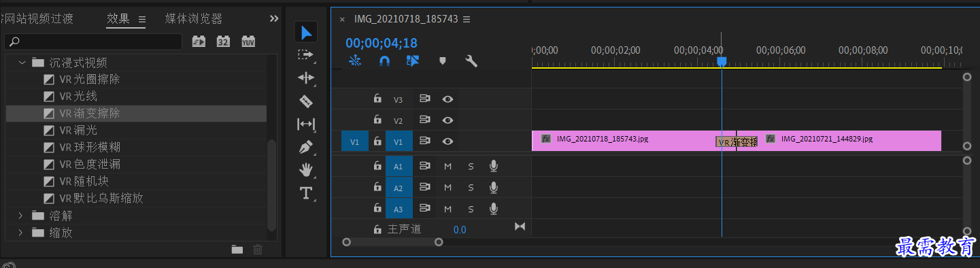980x268 pixels.
Task: Toggle lock on V2 track
Action: coord(377,120)
